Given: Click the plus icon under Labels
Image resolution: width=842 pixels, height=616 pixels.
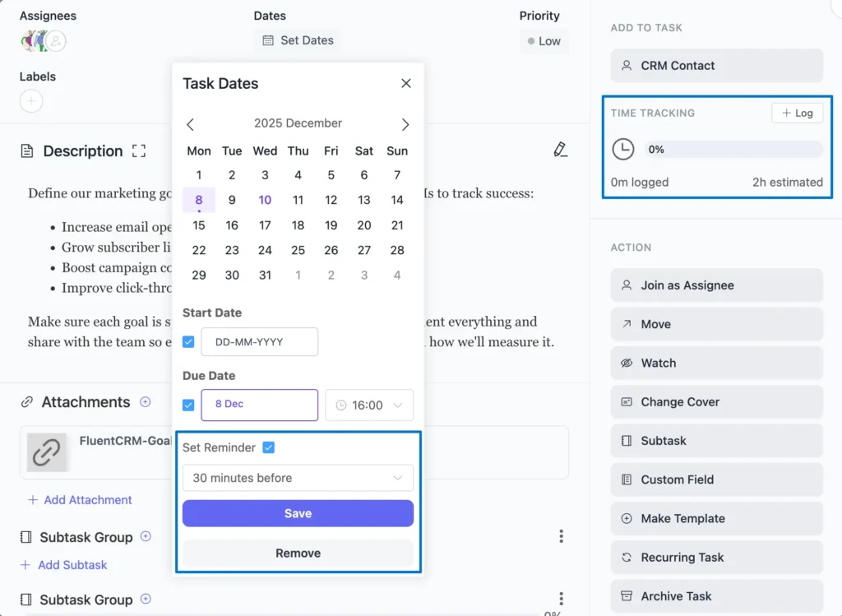Looking at the screenshot, I should [30, 101].
